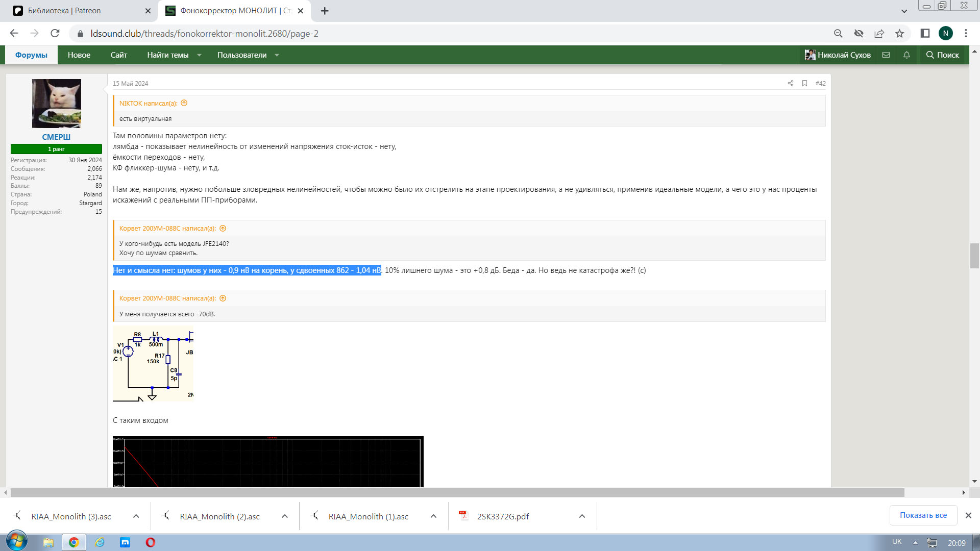The height and width of the screenshot is (551, 980).
Task: Open the Chrome profile avatar N
Action: [x=945, y=33]
